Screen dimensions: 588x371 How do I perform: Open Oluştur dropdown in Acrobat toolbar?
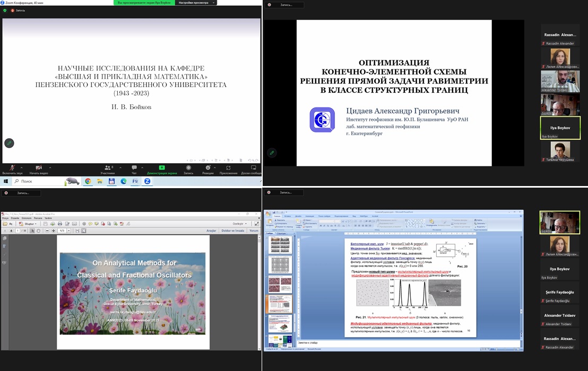click(28, 224)
